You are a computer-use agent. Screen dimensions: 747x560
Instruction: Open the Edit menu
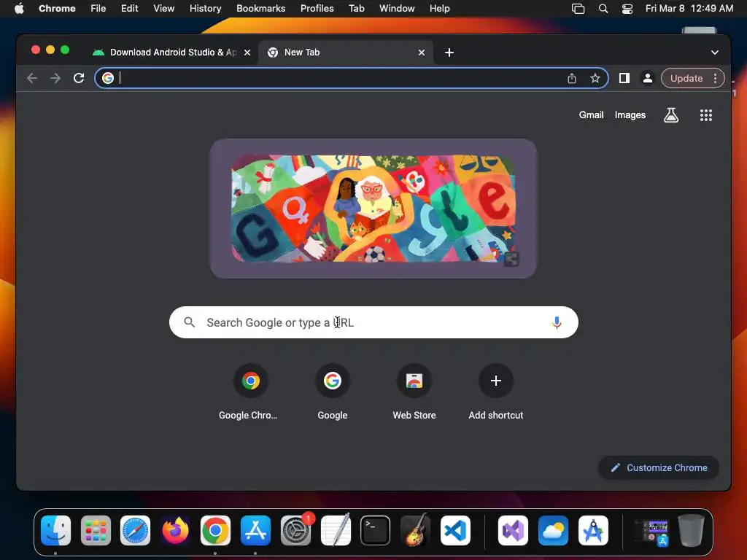(129, 9)
